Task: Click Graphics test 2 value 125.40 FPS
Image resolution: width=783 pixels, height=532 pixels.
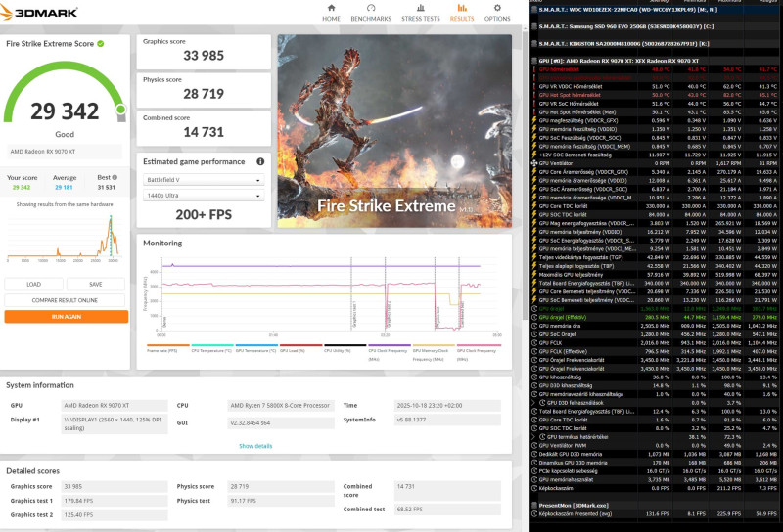Action: (x=115, y=514)
